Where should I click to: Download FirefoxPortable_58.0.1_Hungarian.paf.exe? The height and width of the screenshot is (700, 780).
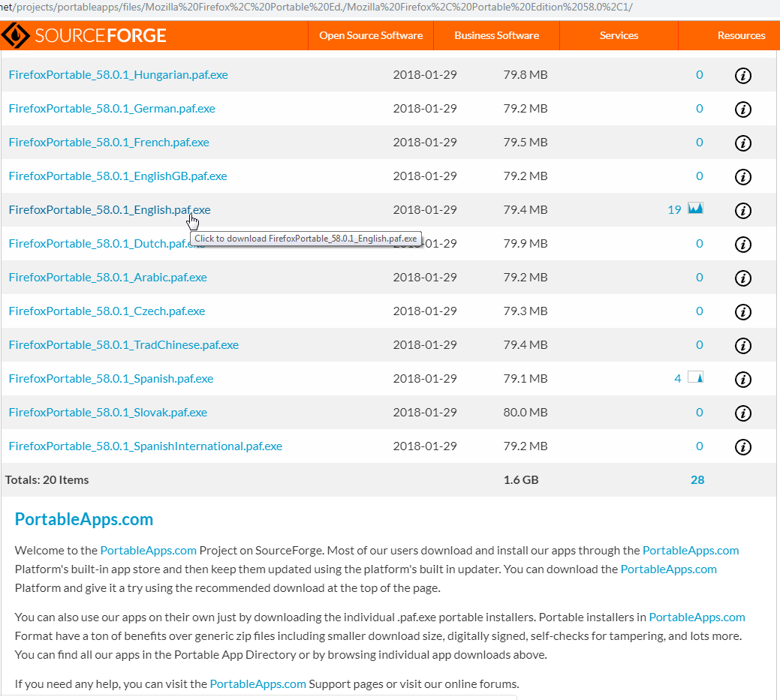click(x=119, y=74)
